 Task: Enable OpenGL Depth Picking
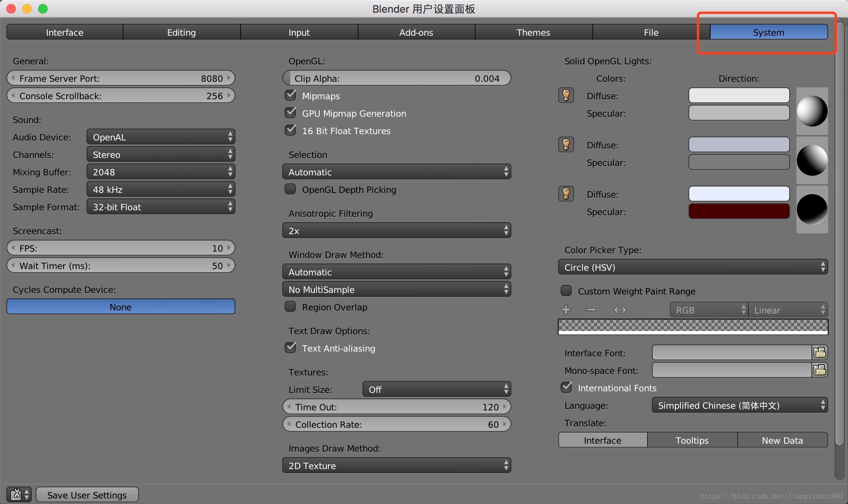291,189
